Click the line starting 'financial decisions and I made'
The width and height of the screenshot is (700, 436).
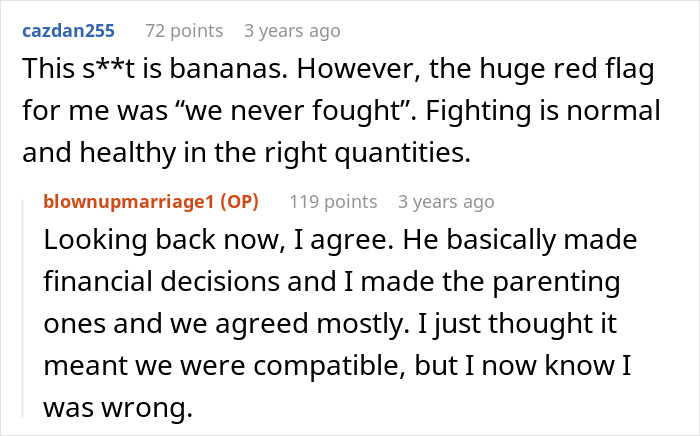click(332, 282)
